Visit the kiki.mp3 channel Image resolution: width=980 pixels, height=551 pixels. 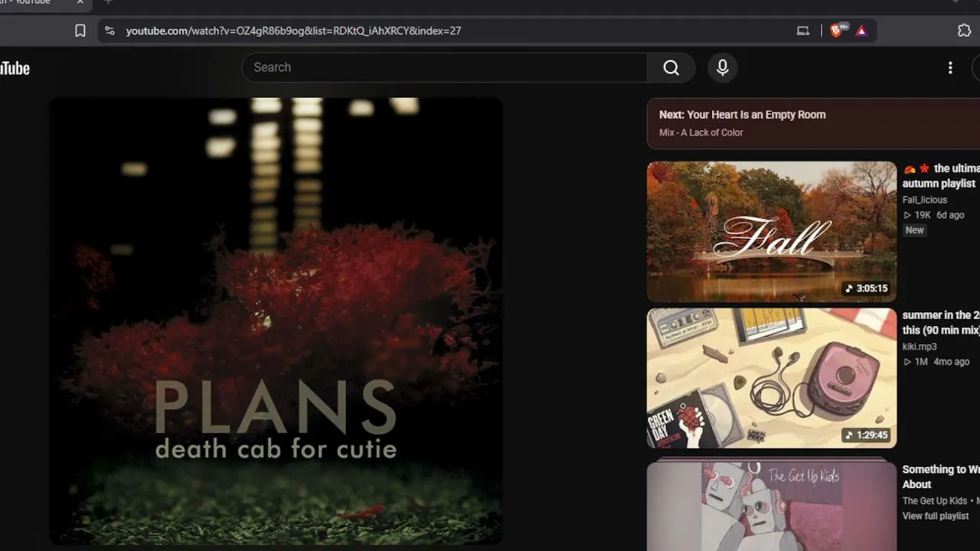920,347
